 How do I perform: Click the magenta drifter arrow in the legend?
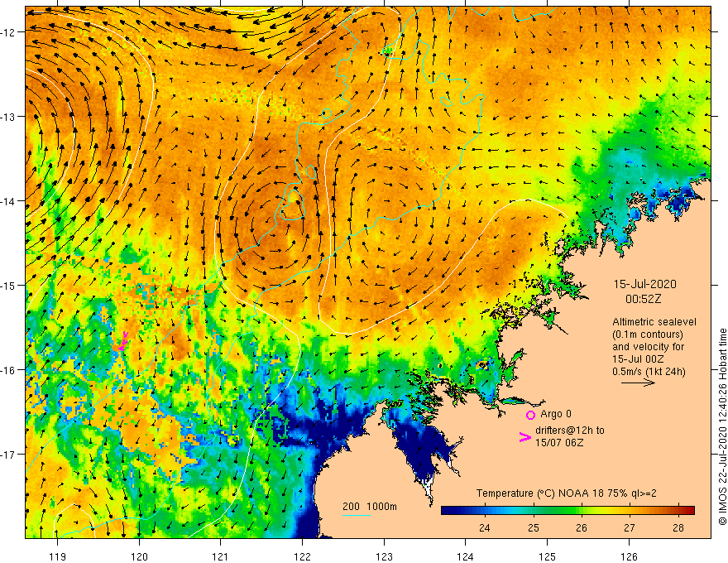(x=524, y=437)
